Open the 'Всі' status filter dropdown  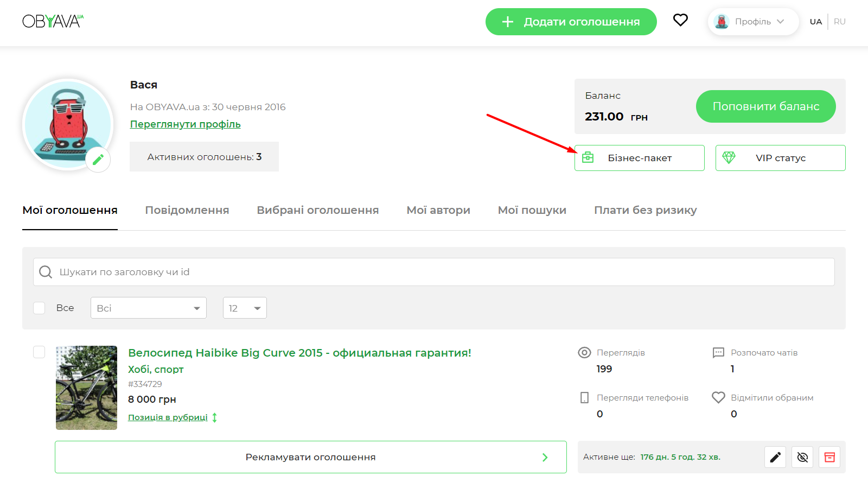[x=148, y=308]
